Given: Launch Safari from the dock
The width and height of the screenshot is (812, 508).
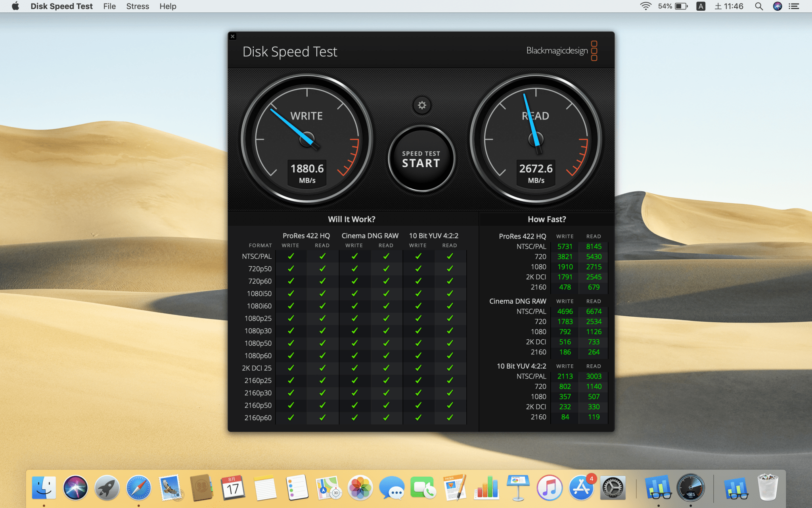Looking at the screenshot, I should (138, 488).
